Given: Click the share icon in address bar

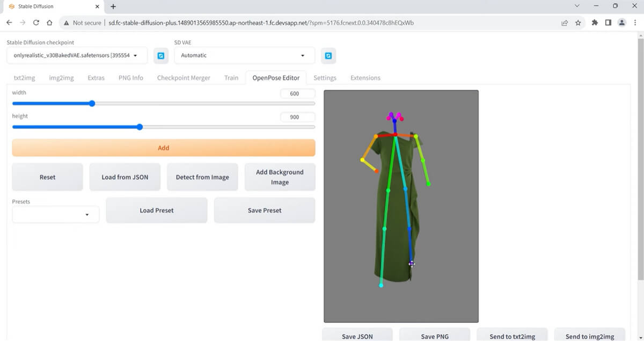Looking at the screenshot, I should 564,23.
